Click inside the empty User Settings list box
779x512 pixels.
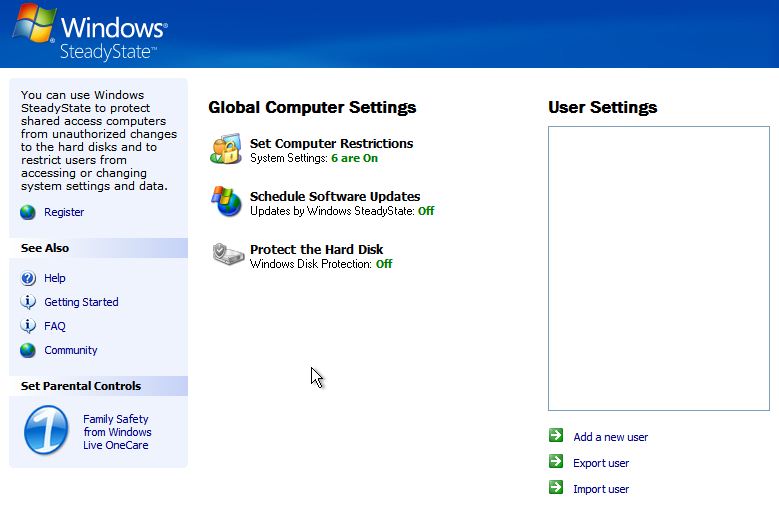click(658, 268)
